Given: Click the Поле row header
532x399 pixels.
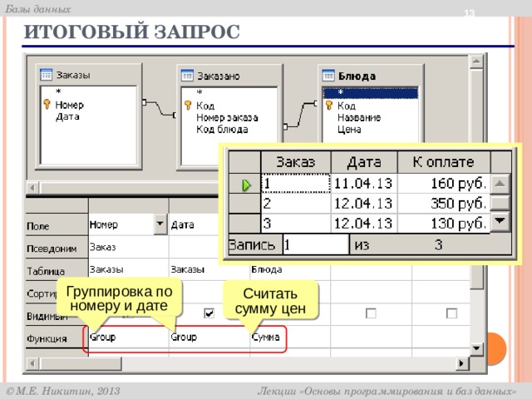Looking at the screenshot, I should click(57, 224).
